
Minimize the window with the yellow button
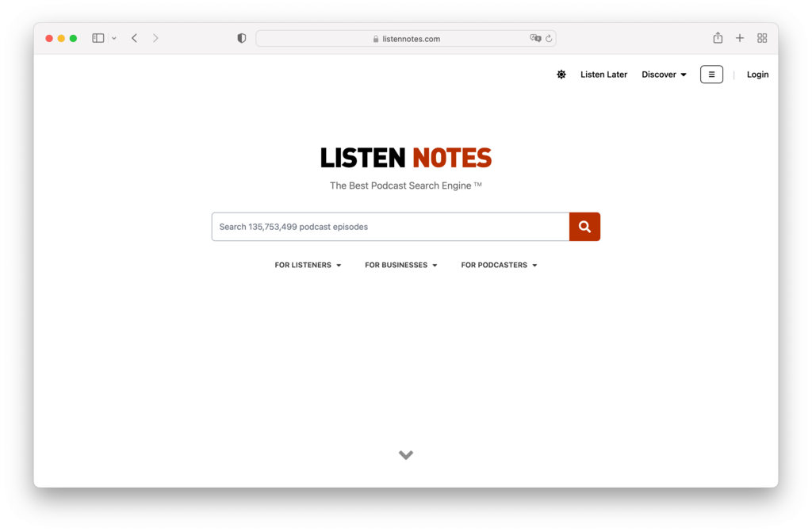(x=61, y=38)
